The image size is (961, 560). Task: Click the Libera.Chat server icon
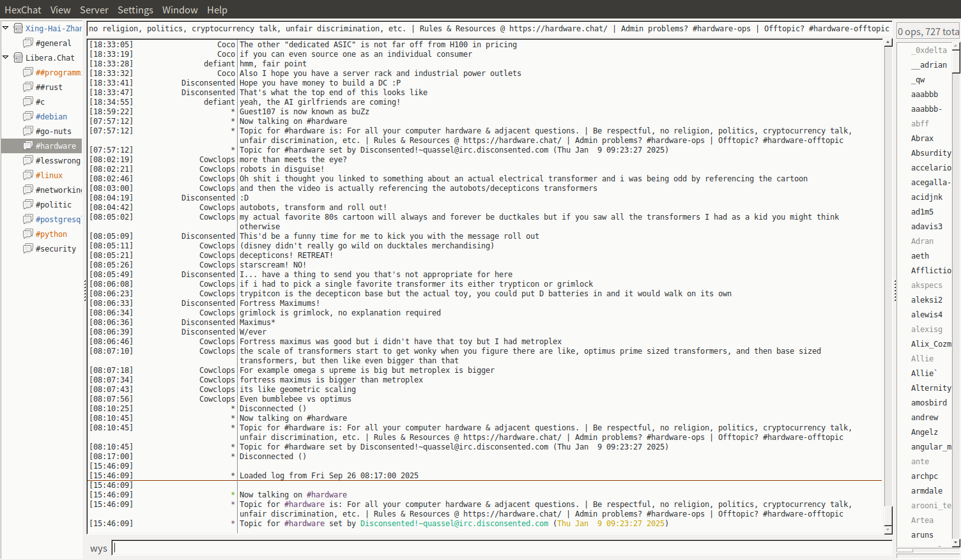[x=19, y=57]
